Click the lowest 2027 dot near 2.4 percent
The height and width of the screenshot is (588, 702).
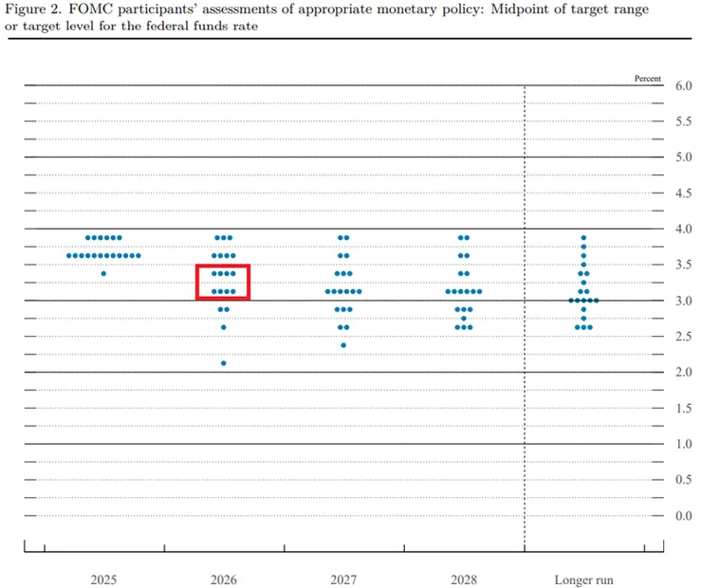[343, 345]
